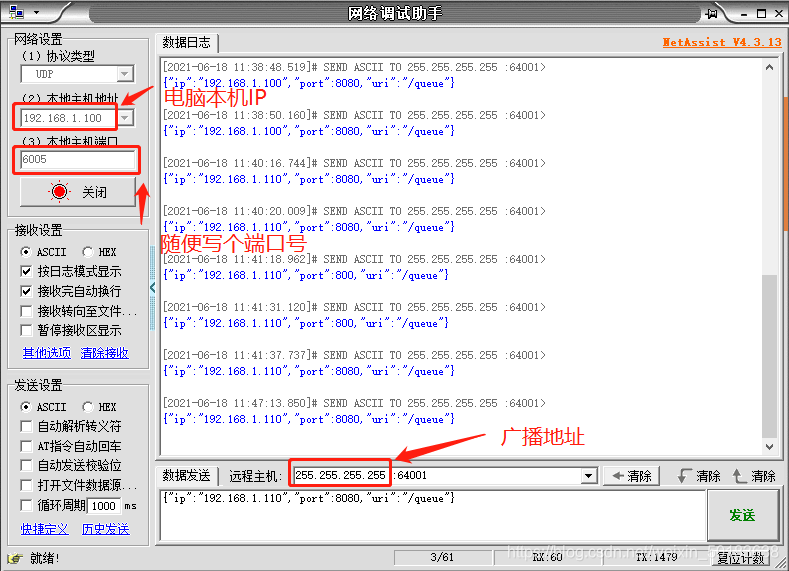789x571 pixels.
Task: Open the app system menu icon in title bar
Action: pyautogui.click(x=16, y=13)
